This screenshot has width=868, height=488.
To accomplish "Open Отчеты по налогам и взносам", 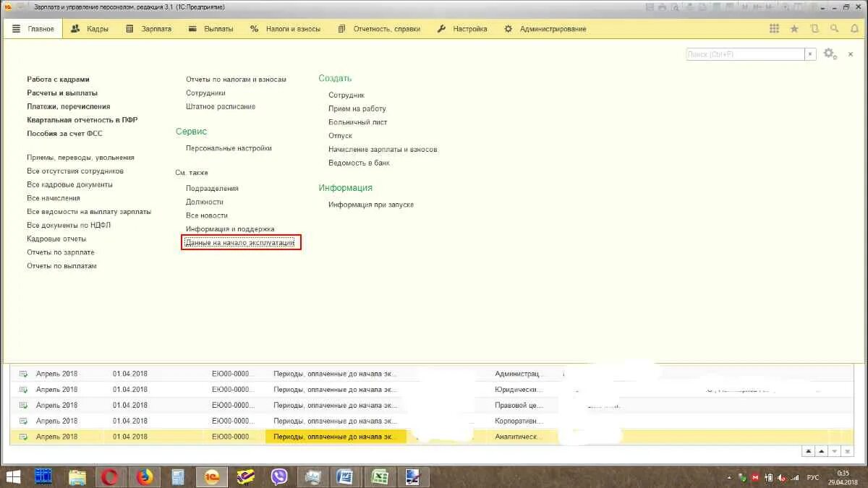I will pos(236,80).
